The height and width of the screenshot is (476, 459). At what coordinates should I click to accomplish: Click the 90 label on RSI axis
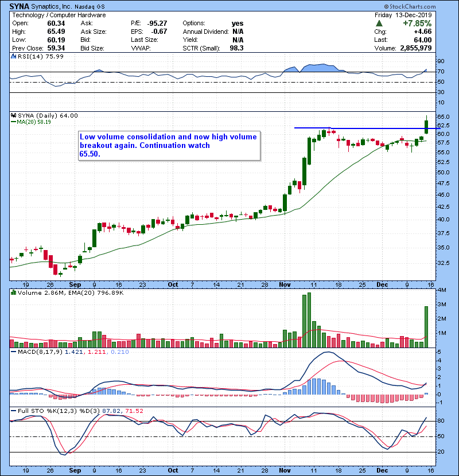(441, 61)
